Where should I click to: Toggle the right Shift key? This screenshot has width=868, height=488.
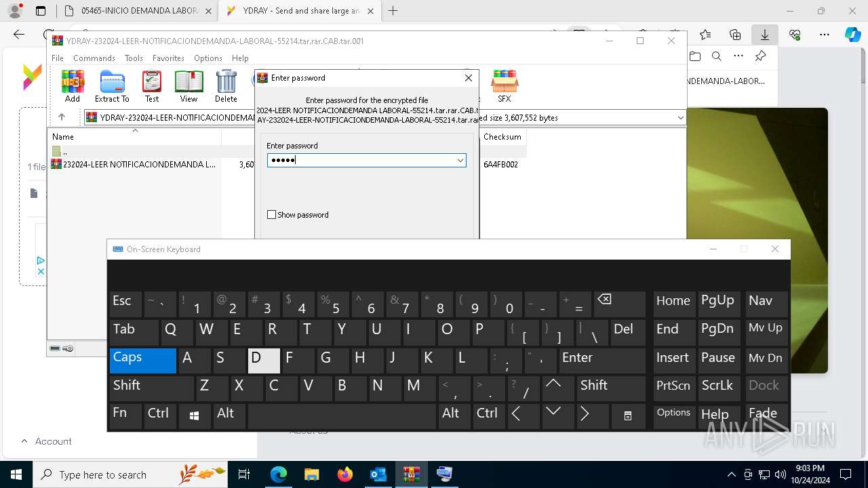coord(611,388)
